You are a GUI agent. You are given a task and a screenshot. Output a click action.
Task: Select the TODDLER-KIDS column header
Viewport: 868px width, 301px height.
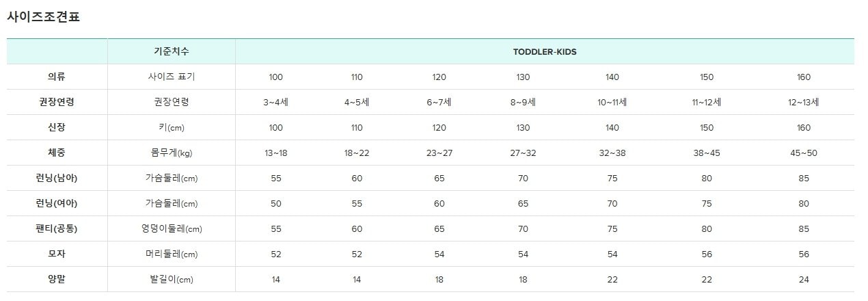[545, 52]
